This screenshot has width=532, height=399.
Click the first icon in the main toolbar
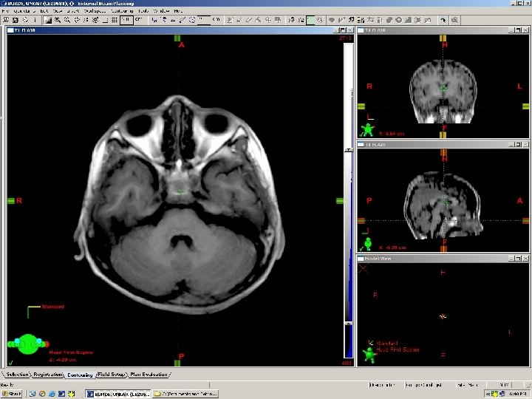click(6, 20)
